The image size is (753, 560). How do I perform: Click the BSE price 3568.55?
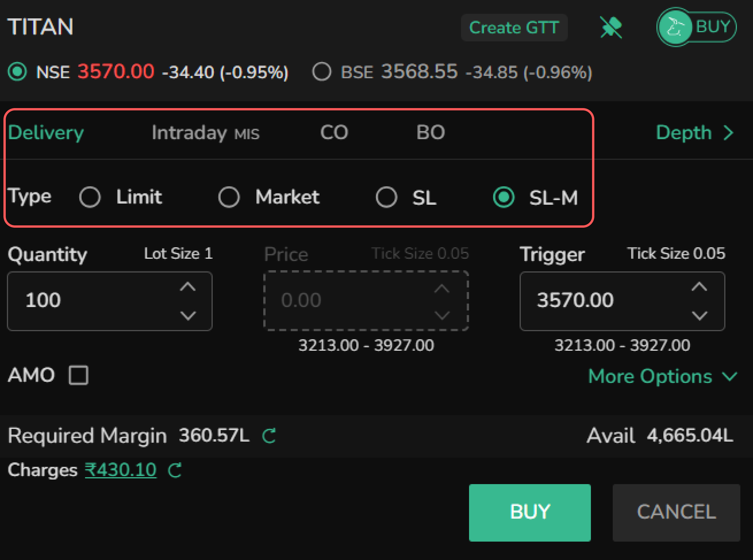(x=420, y=72)
